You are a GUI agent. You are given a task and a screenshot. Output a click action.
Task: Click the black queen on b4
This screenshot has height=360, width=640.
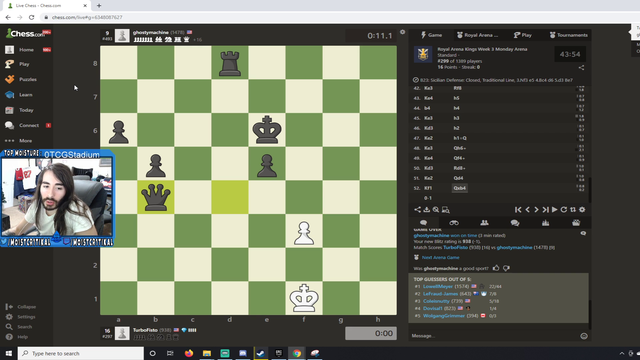click(156, 198)
